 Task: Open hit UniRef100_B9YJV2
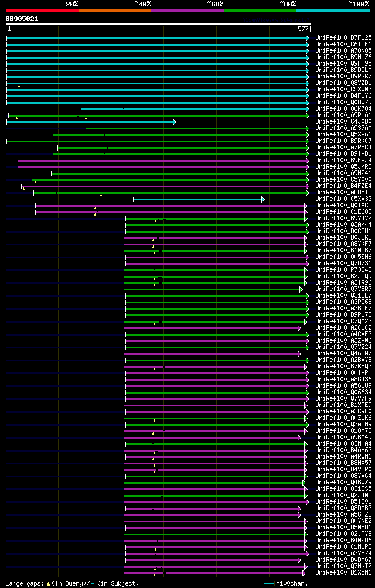pos(343,218)
